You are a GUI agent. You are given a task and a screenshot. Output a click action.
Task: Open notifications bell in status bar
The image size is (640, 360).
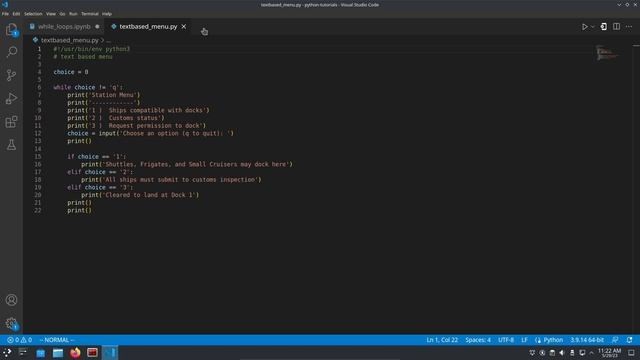point(629,340)
